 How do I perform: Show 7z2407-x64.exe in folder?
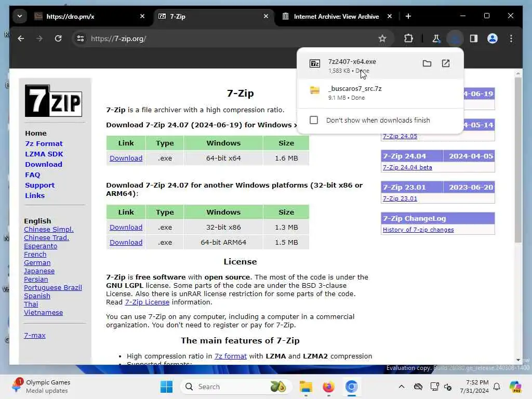pyautogui.click(x=427, y=63)
